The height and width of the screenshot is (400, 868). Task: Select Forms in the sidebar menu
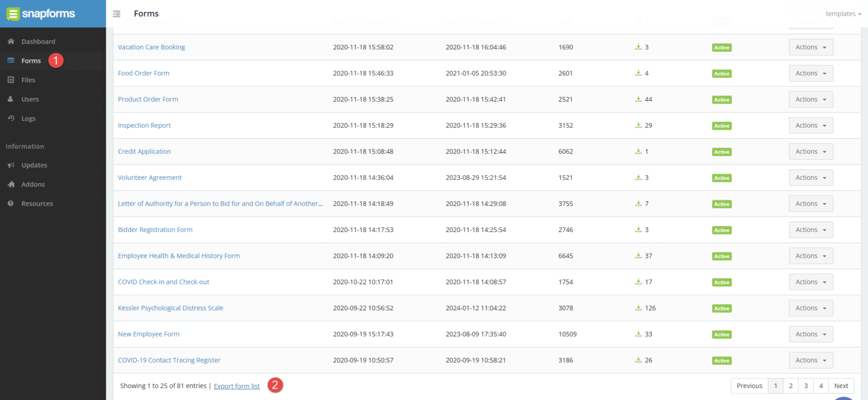[32, 61]
